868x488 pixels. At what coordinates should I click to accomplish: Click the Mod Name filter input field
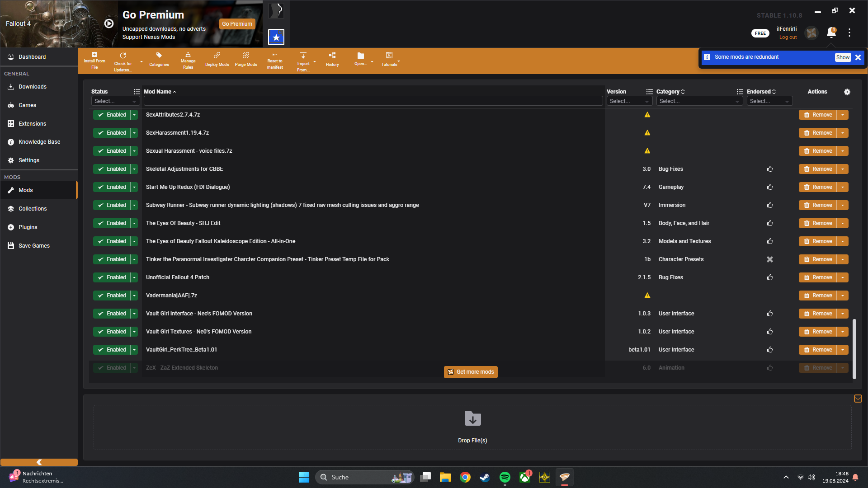point(373,101)
